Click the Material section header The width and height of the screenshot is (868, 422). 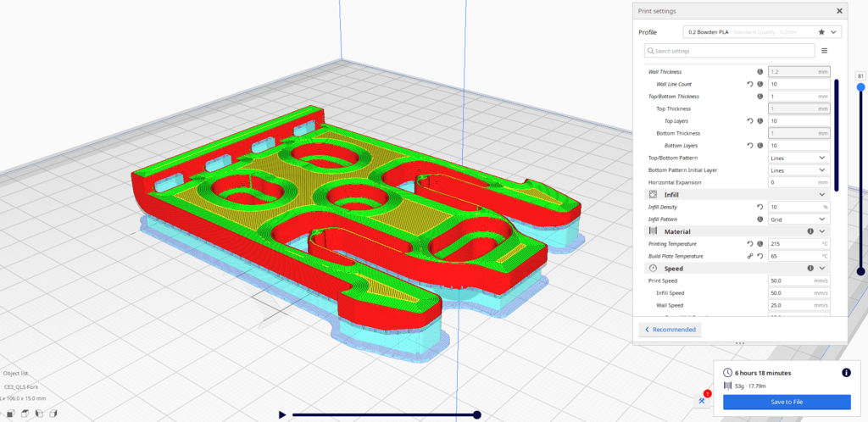737,231
